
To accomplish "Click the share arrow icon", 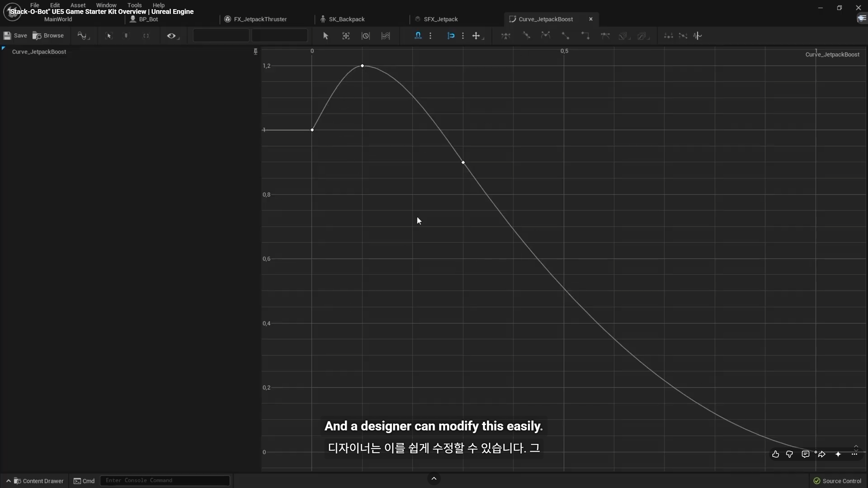I will pos(822,454).
